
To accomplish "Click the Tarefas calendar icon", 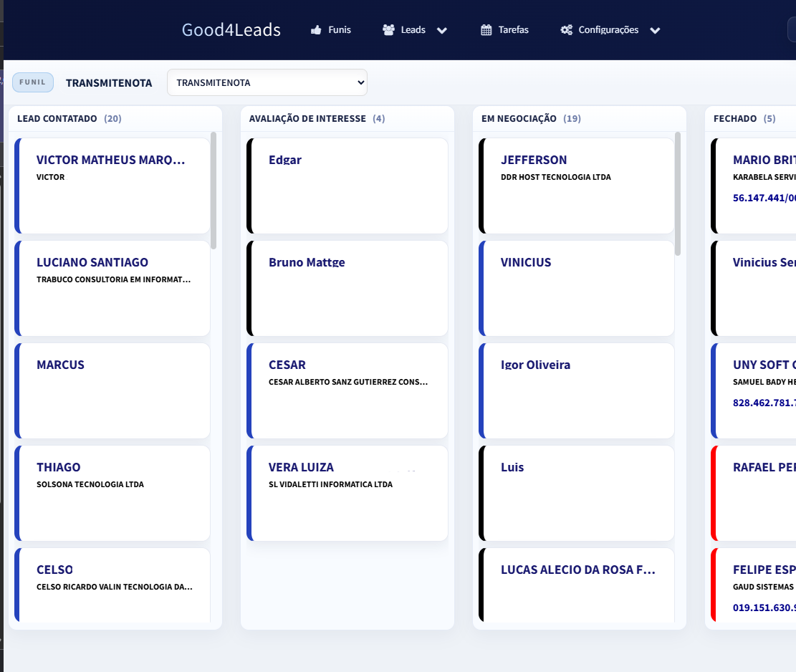I will (486, 30).
